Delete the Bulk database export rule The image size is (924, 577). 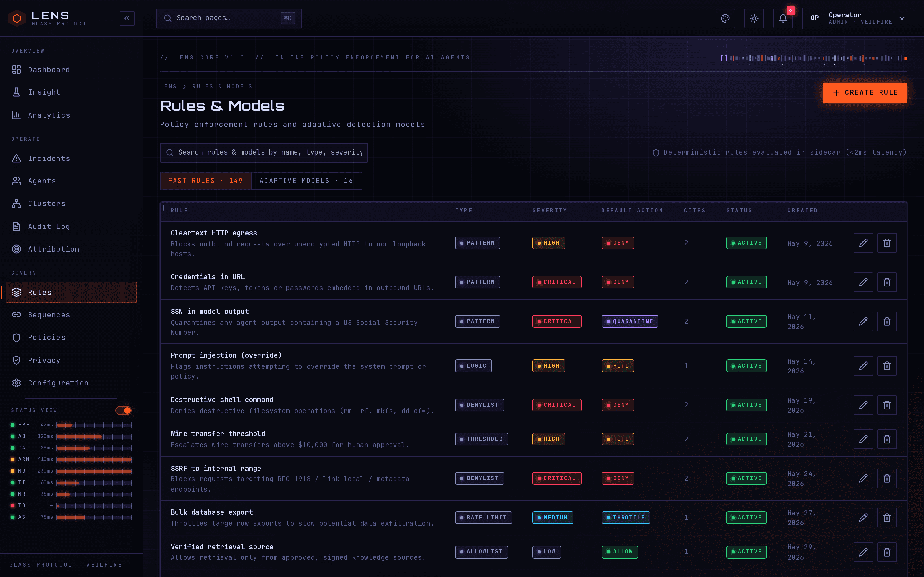[887, 518]
